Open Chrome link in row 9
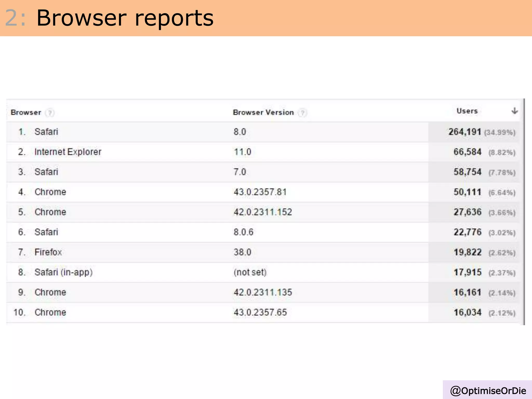This screenshot has height=399, width=532. click(50, 292)
